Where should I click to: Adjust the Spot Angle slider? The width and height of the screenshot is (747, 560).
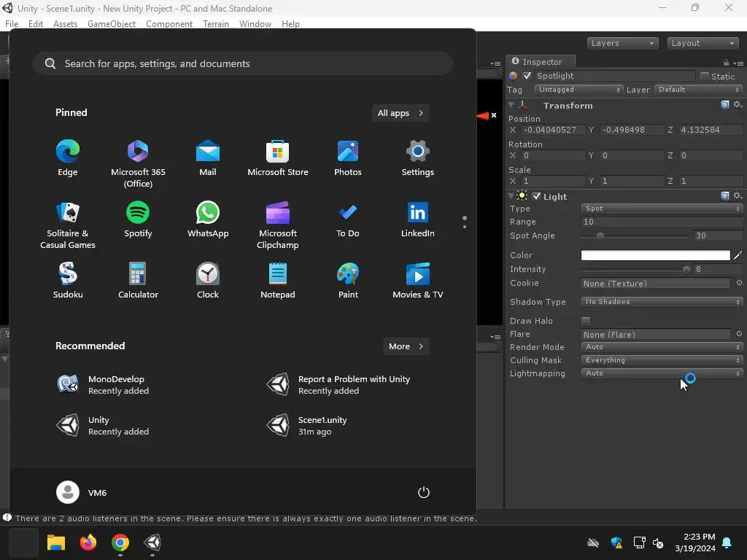pos(600,236)
